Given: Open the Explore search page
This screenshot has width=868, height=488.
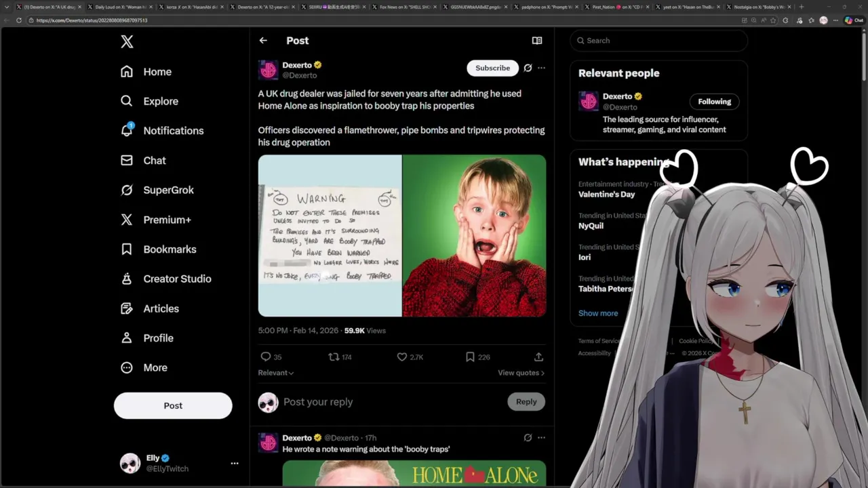Looking at the screenshot, I should [x=149, y=101].
